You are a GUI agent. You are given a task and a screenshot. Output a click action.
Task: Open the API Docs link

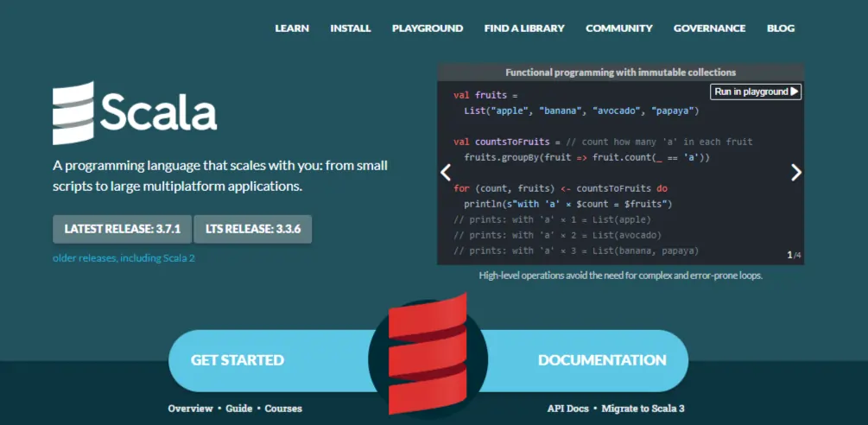(568, 409)
